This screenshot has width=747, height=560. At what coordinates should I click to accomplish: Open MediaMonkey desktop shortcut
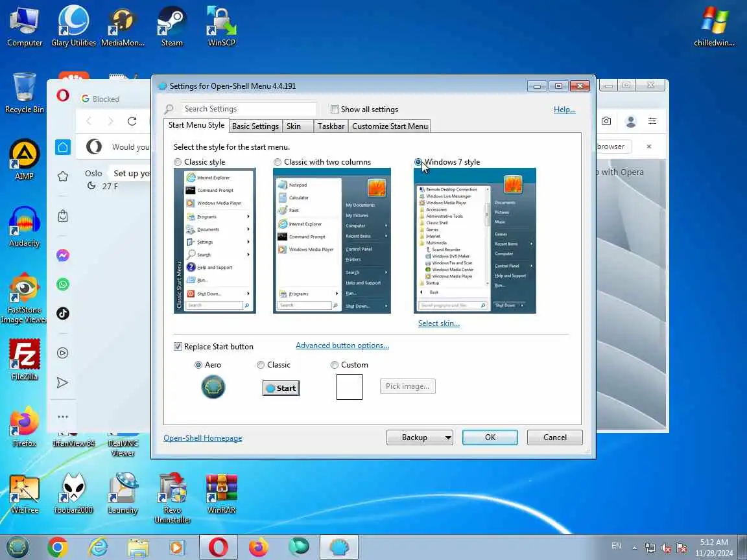(123, 27)
